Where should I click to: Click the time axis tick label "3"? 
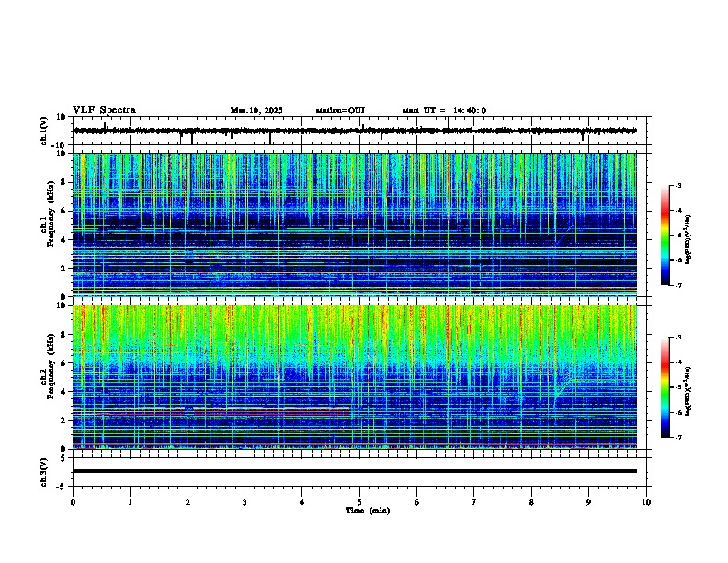point(245,502)
